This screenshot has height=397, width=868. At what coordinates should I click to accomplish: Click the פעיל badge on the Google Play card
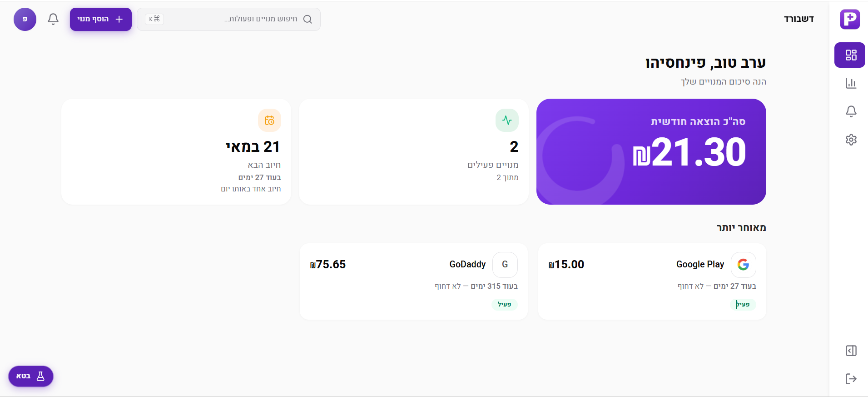[744, 305]
